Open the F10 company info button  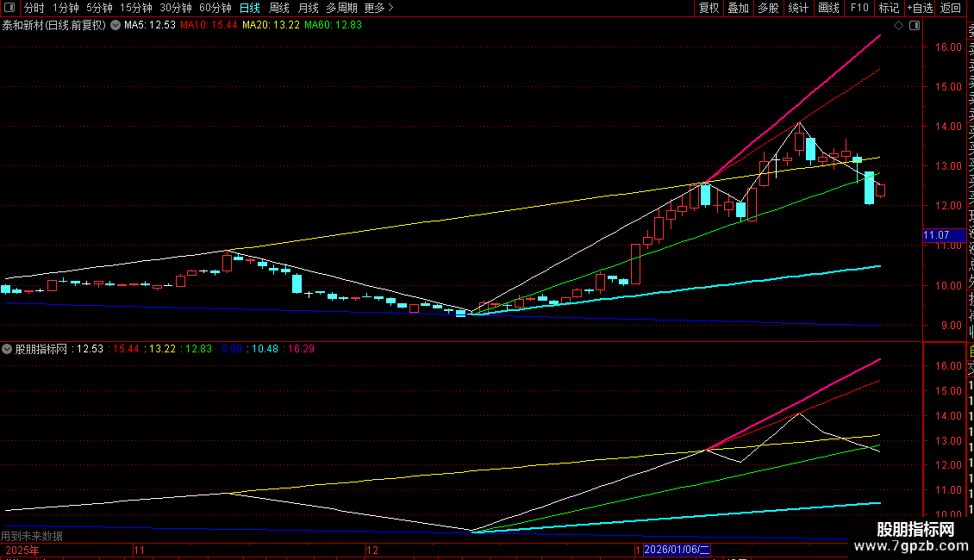859,8
